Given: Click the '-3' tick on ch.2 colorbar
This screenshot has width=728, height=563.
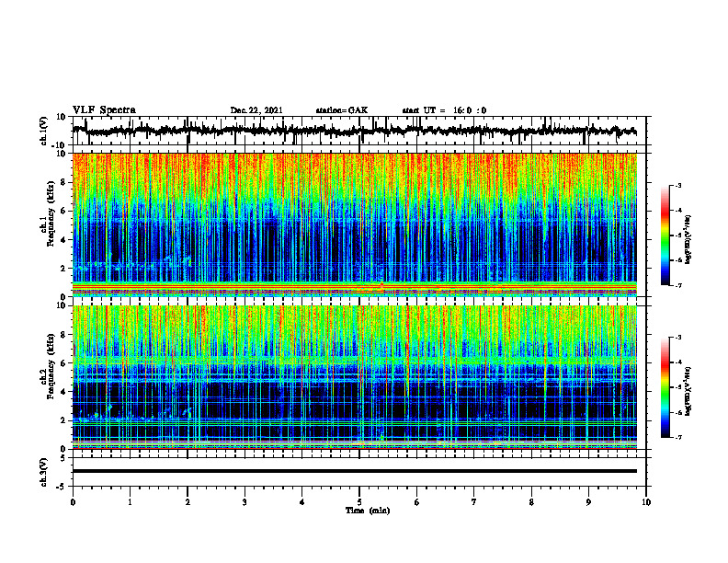Looking at the screenshot, I should click(x=678, y=338).
